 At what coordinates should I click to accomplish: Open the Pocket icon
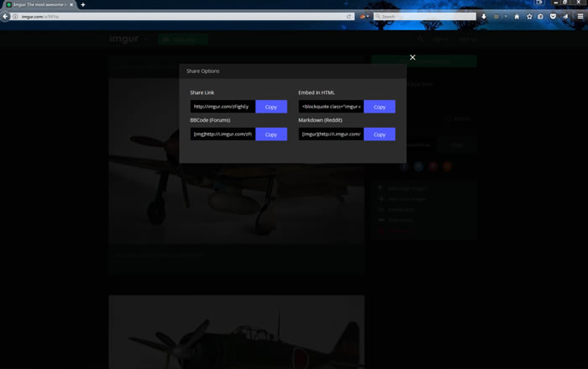553,17
